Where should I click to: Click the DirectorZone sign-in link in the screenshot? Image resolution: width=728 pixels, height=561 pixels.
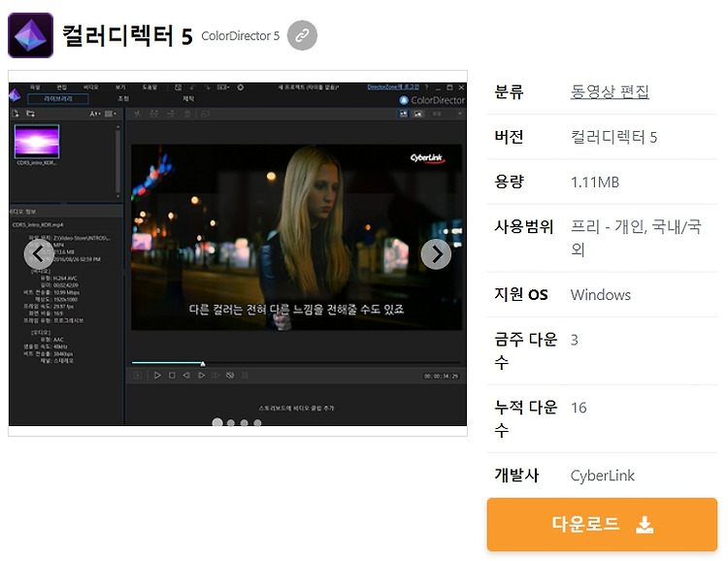click(x=393, y=87)
